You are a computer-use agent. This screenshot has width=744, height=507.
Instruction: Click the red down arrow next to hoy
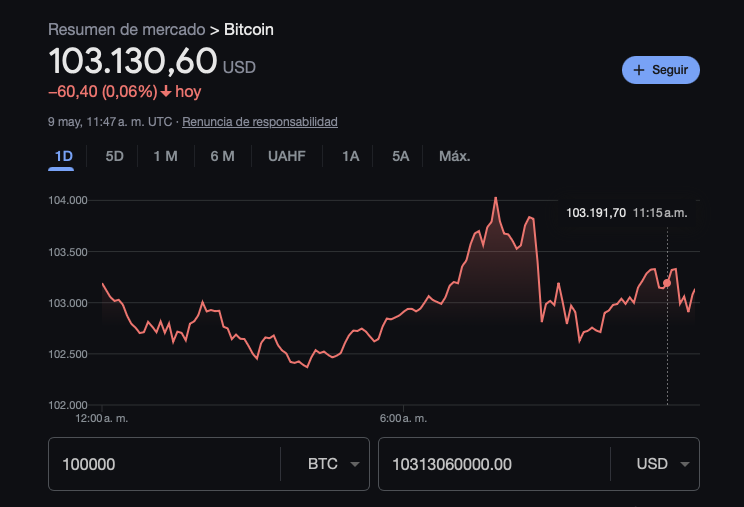click(166, 91)
